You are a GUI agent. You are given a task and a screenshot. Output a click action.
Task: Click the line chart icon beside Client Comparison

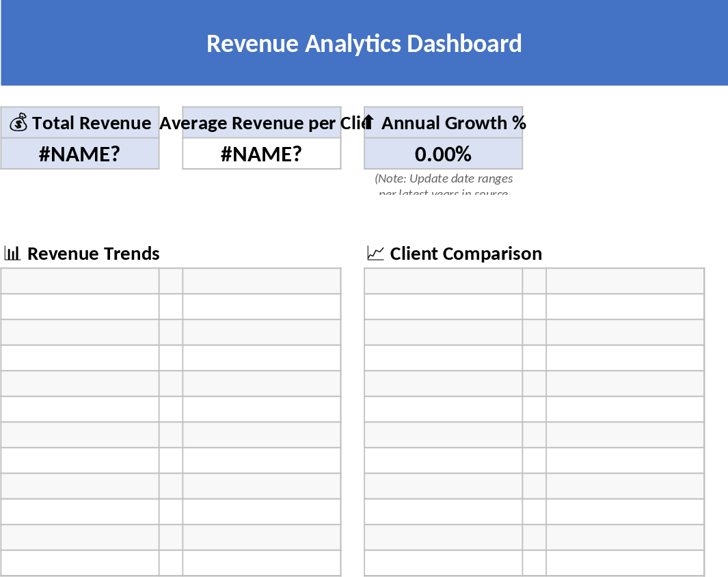click(x=375, y=253)
